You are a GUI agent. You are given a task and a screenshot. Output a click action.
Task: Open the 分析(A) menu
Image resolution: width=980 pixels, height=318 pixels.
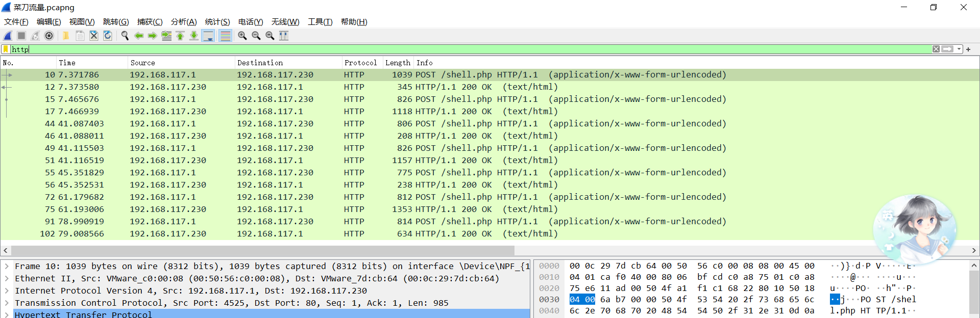click(183, 22)
